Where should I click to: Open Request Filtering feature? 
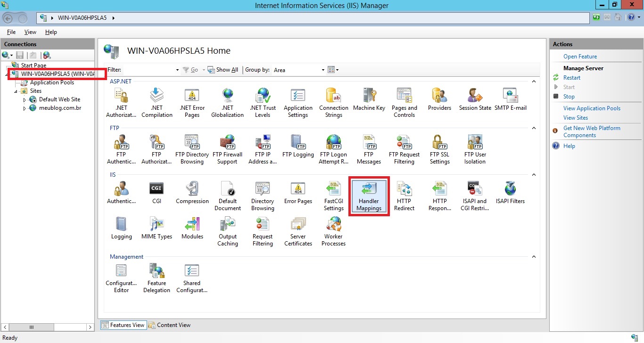click(263, 231)
